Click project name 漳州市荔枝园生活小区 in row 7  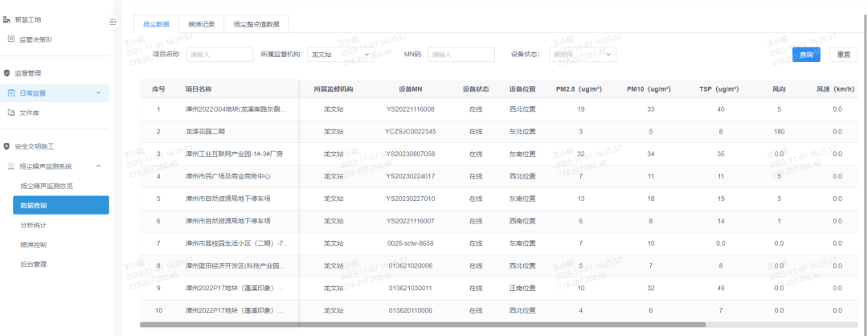(x=237, y=243)
